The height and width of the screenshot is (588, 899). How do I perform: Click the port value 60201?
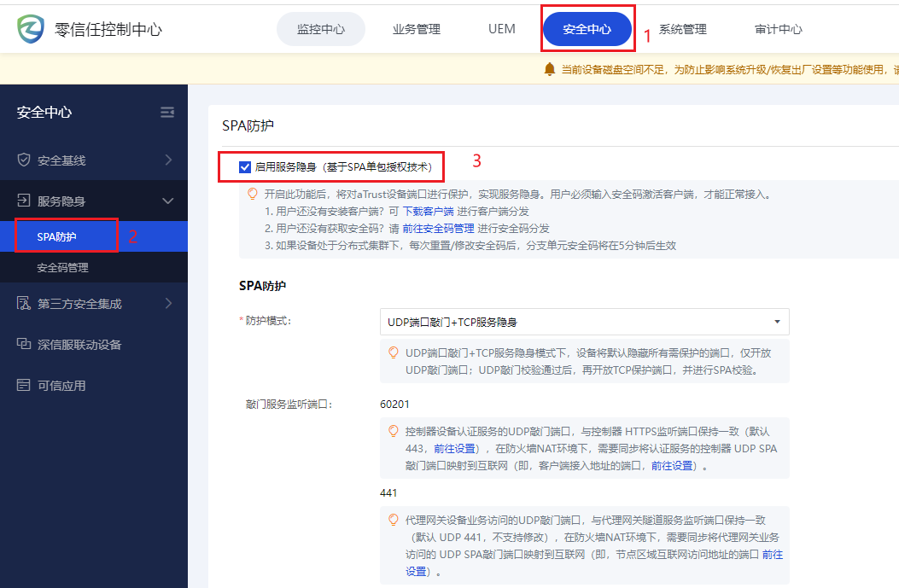[394, 404]
